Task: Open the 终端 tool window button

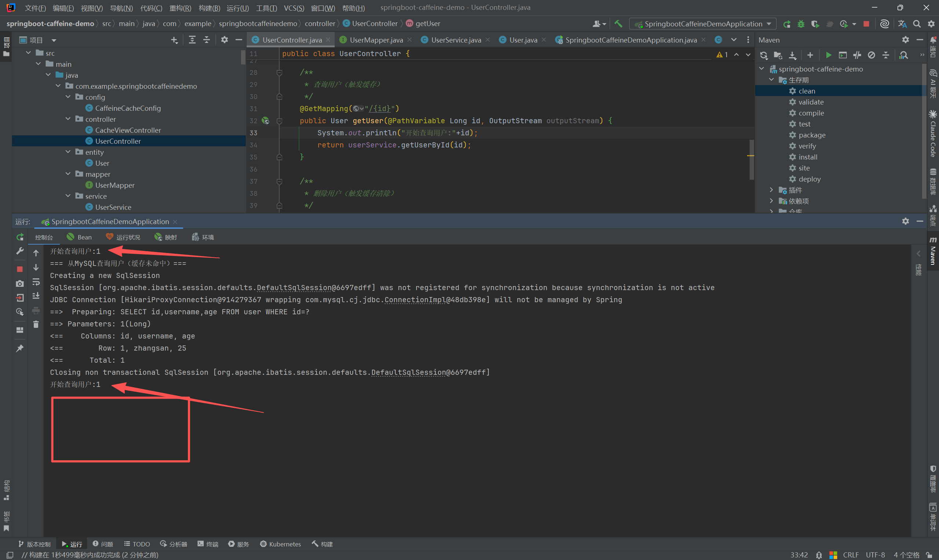Action: 208,544
